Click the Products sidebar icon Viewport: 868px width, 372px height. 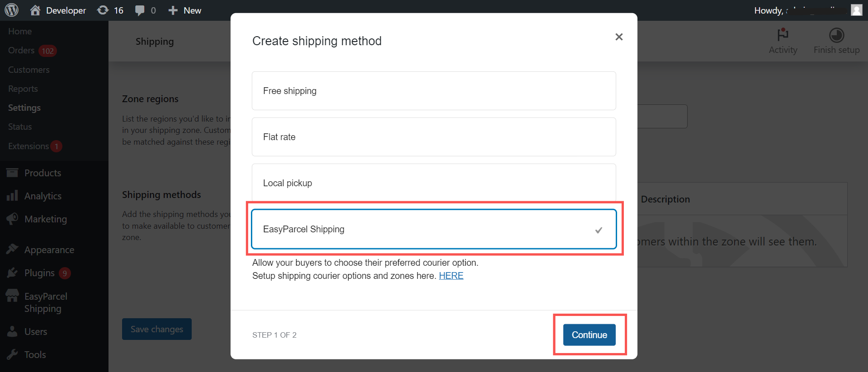coord(12,173)
